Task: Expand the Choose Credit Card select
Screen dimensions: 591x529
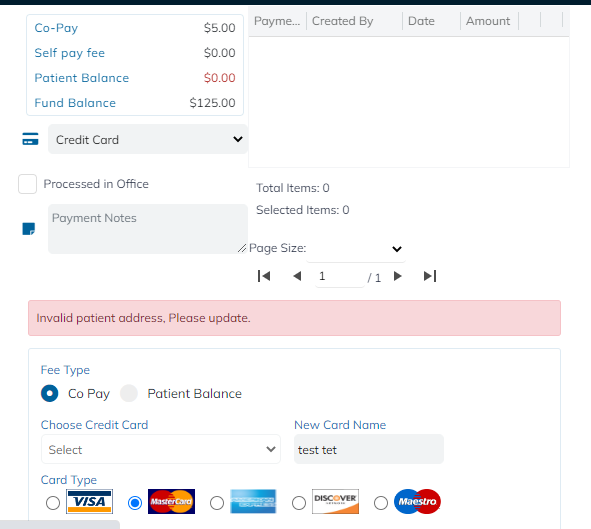Action: 161,449
